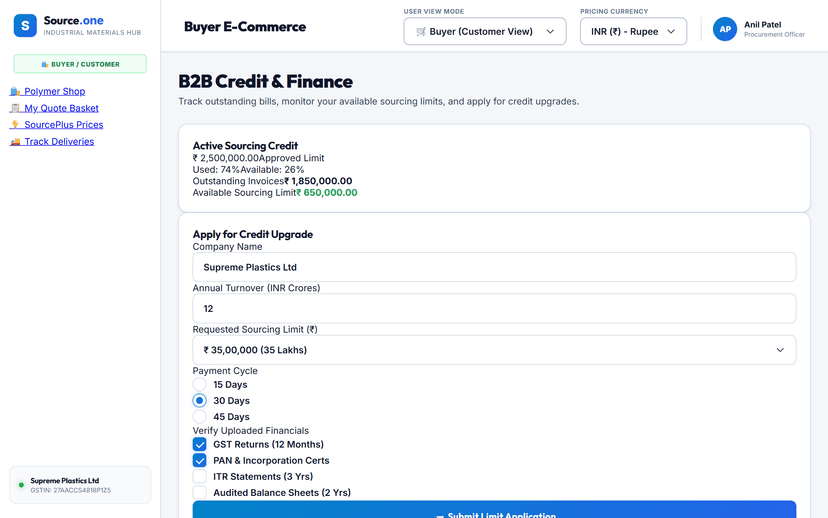
Task: Click the Buyer E-Commerce title
Action: pos(245,27)
